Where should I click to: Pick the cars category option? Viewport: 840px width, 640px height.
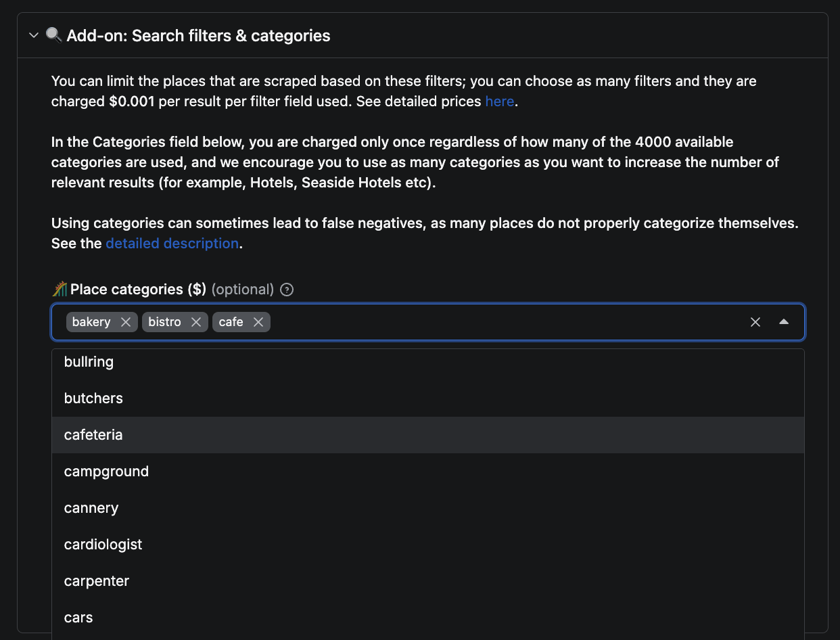click(78, 618)
